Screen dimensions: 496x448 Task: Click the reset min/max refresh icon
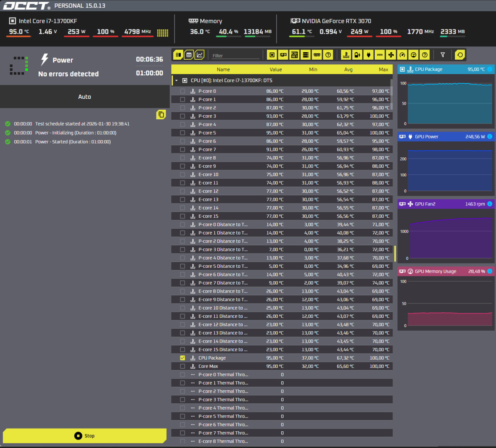pyautogui.click(x=460, y=55)
